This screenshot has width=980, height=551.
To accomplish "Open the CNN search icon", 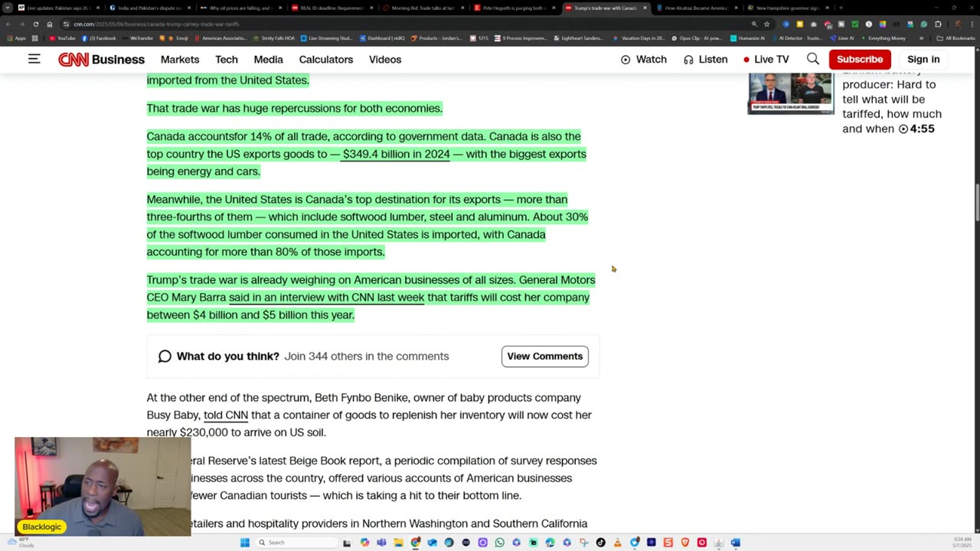I will [x=812, y=59].
